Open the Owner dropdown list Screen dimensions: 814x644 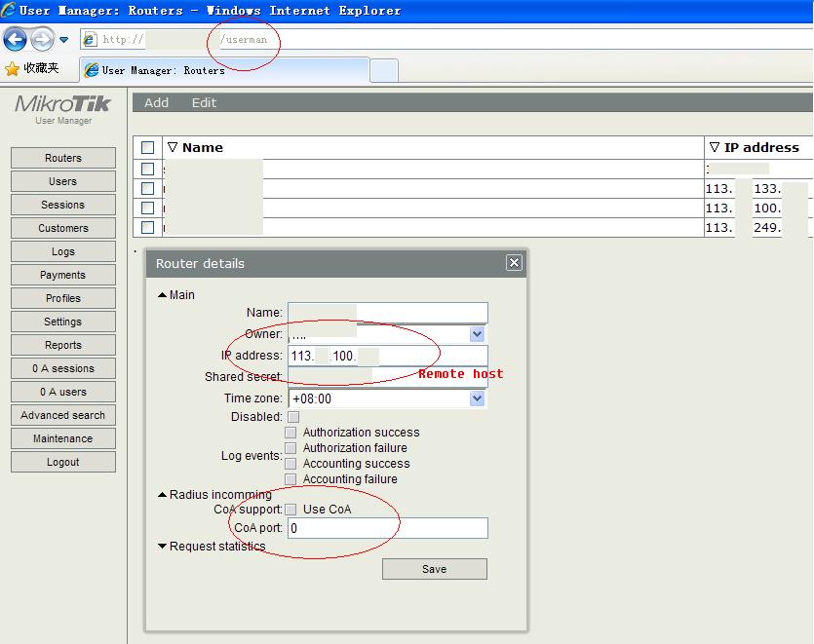pos(477,334)
